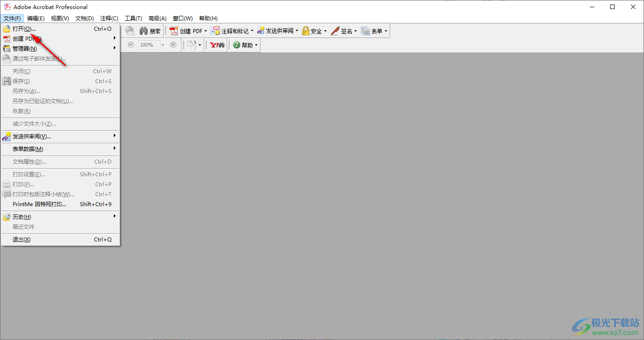Expand the rotate pages dropdown arrow
Viewport: 644px width, 340px height.
coord(200,45)
